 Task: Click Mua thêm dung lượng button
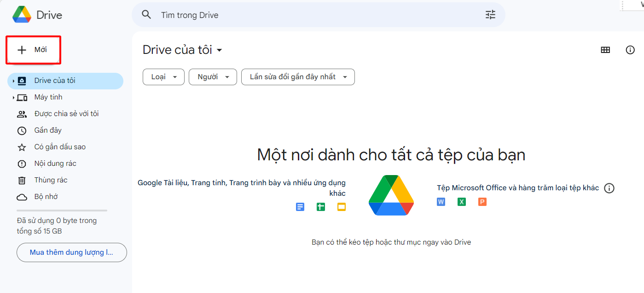click(71, 252)
